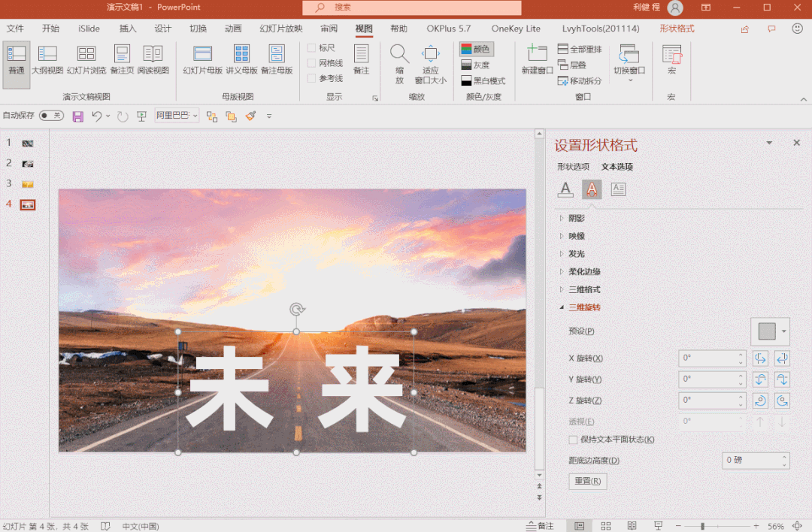Check Keep text flat (保持文本平面状态)
The image size is (812, 532).
point(574,440)
